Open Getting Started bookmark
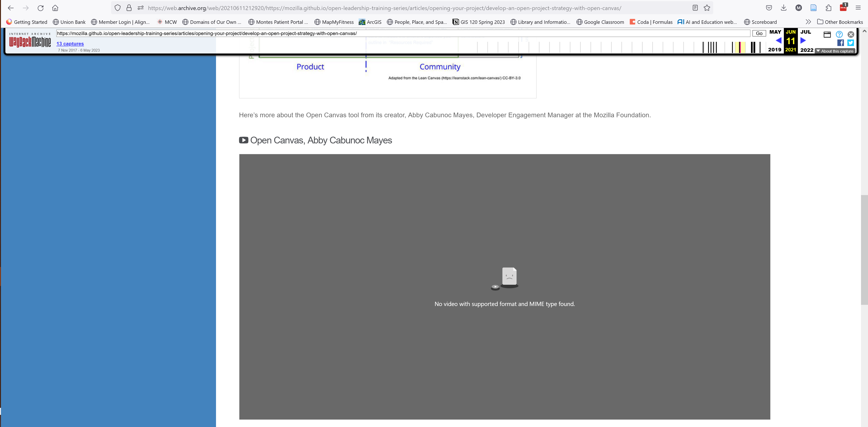 click(x=27, y=22)
